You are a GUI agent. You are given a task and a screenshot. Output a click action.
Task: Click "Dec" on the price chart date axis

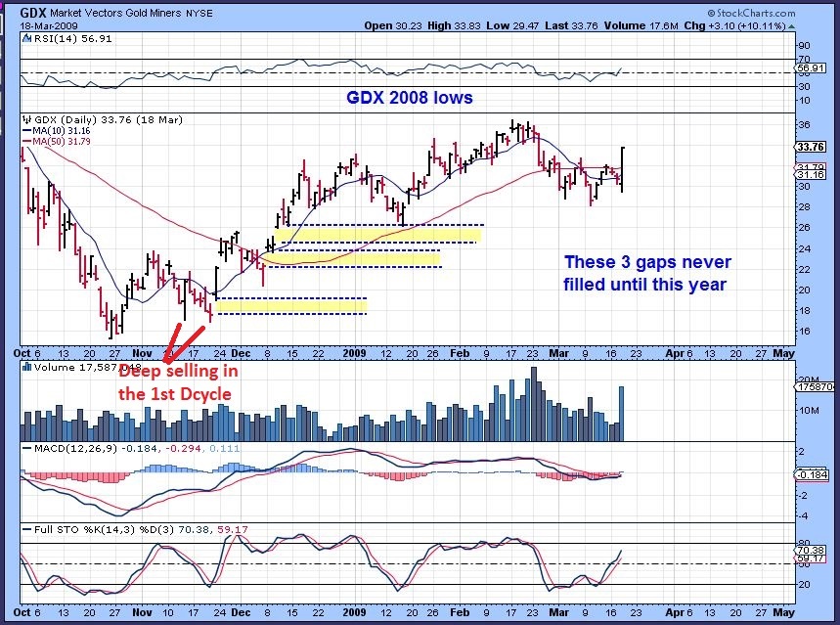tap(241, 353)
